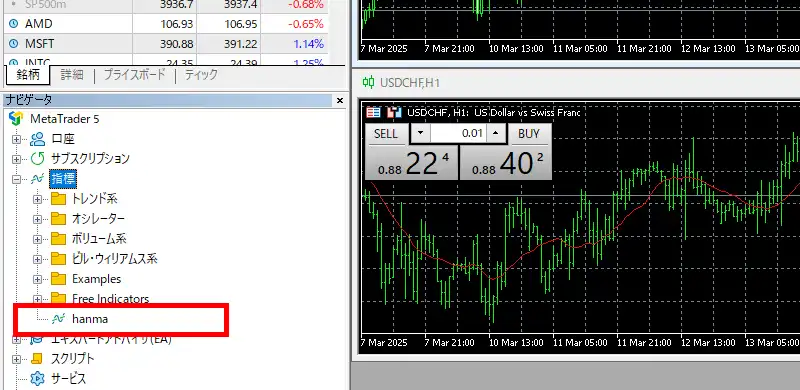Switch to the プライスボード tab
800x390 pixels.
(135, 75)
